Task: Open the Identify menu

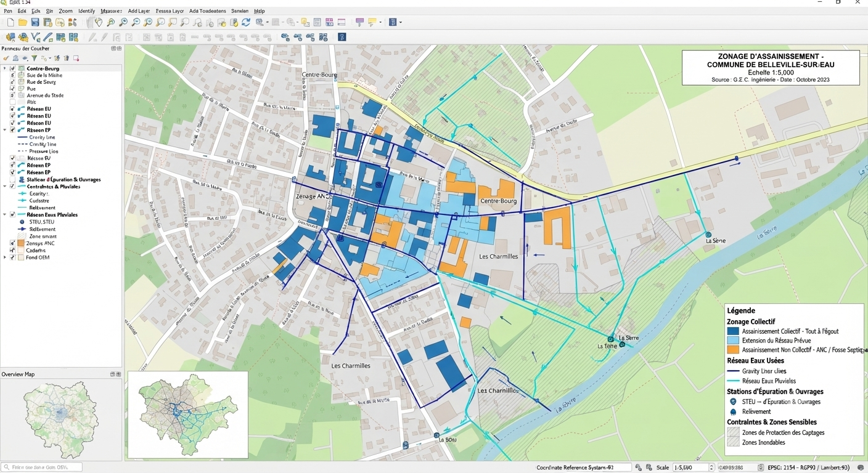Action: pyautogui.click(x=86, y=11)
